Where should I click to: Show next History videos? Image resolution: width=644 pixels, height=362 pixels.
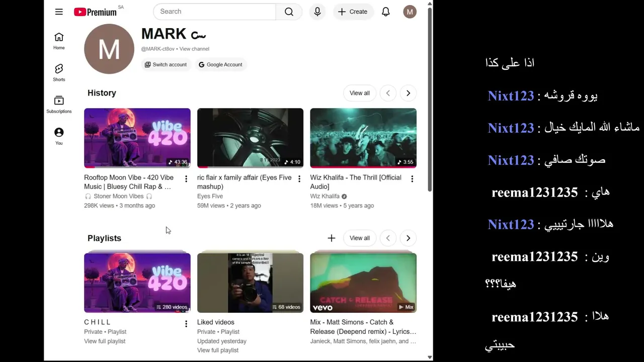click(408, 93)
